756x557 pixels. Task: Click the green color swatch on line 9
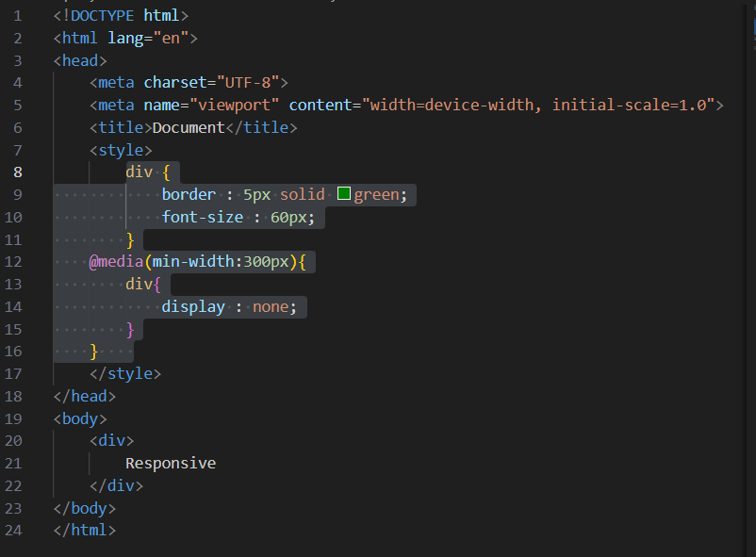click(343, 193)
